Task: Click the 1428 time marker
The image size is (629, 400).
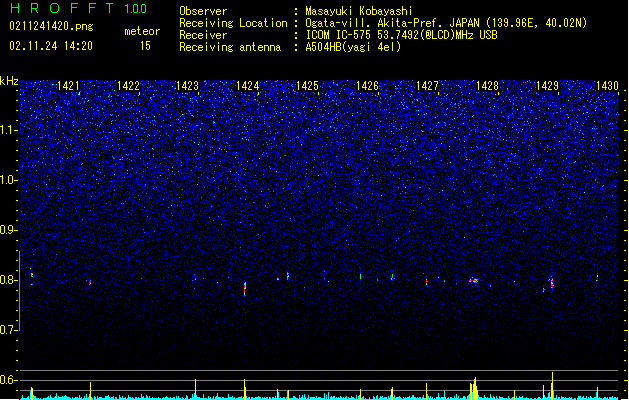Action: 487,86
